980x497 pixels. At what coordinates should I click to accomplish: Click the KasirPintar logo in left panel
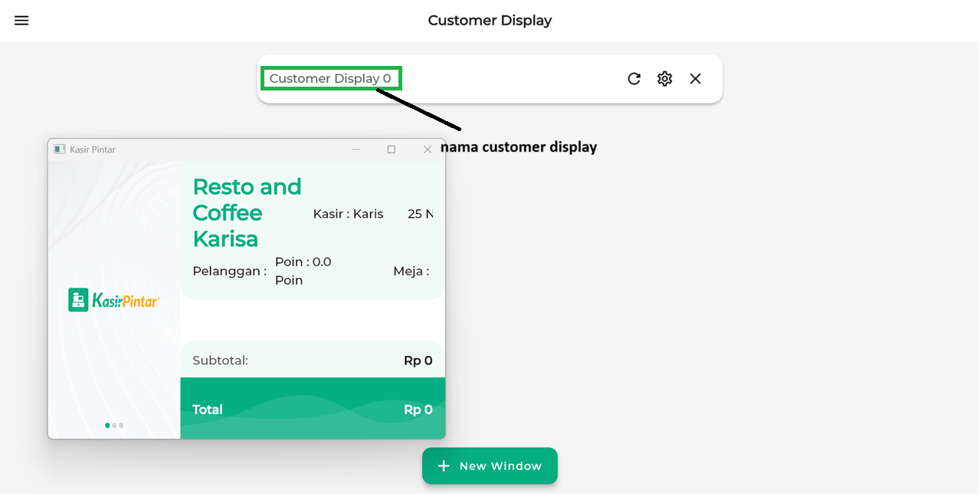tap(114, 300)
